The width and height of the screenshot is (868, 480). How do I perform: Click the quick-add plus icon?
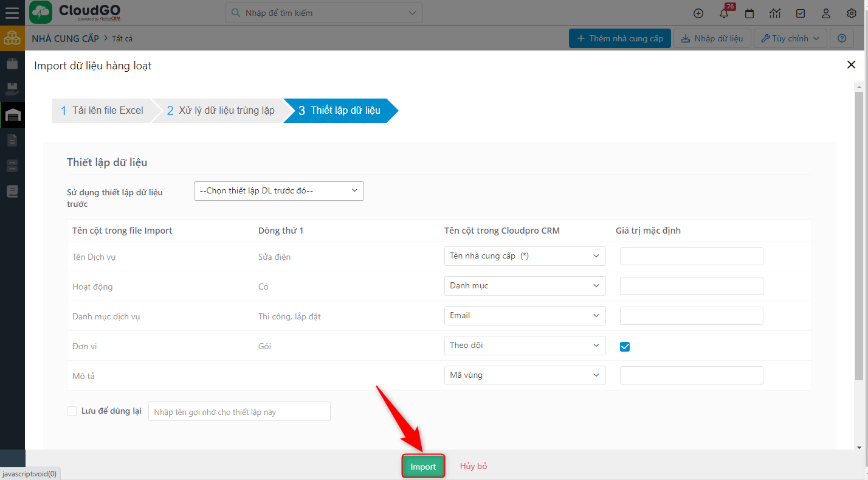click(698, 13)
